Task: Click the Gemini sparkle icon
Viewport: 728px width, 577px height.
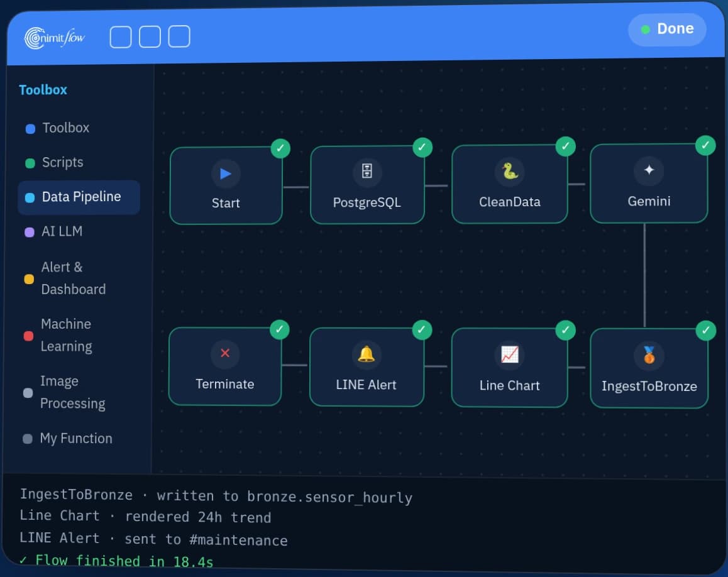Action: (649, 170)
